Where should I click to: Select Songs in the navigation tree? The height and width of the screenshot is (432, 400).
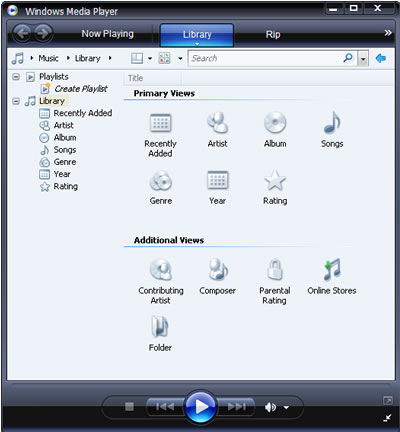pyautogui.click(x=65, y=150)
